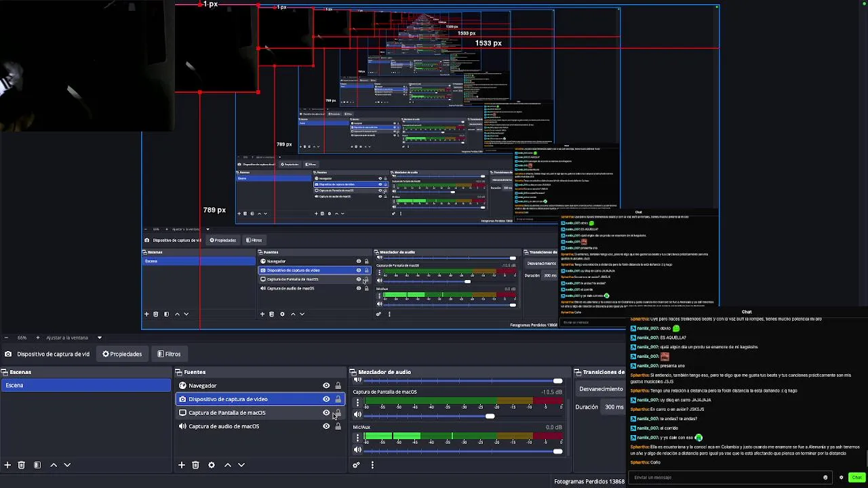Move scene up in Escenas panel
Screen dimensions: 868x488
54,465
